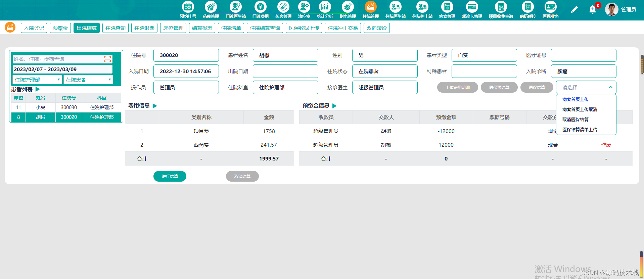
Task: Click the orange inpatient icon beside 入院登记
Action: coord(10,27)
